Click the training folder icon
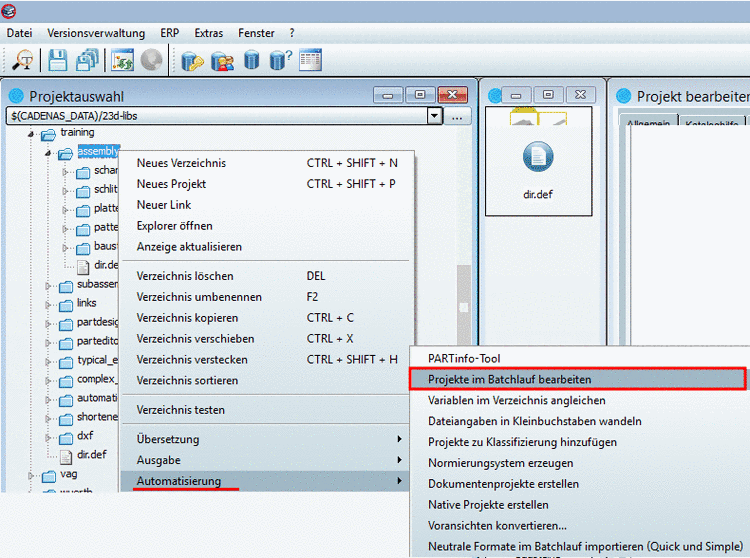 click(x=48, y=134)
